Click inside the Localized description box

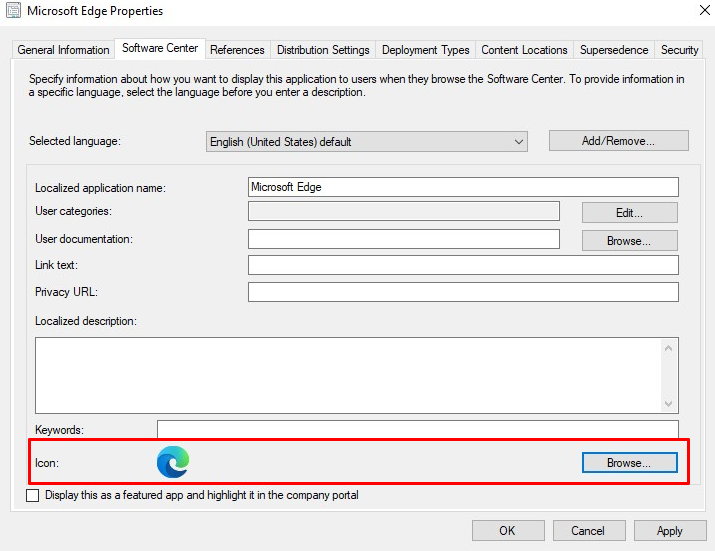coord(349,375)
